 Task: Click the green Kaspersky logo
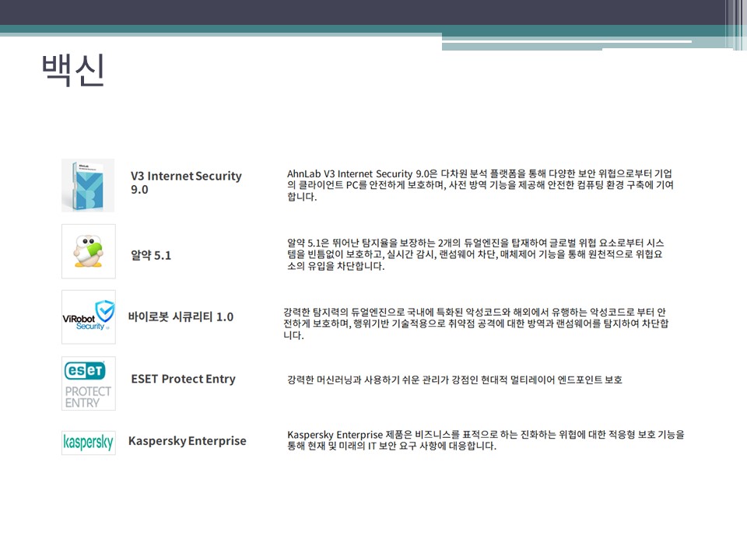pyautogui.click(x=88, y=443)
